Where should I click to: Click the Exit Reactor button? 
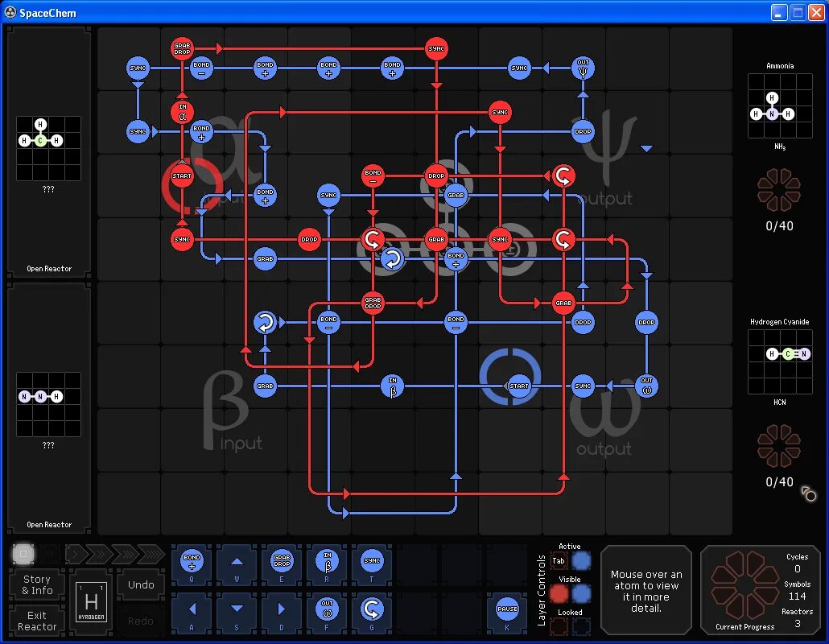pyautogui.click(x=37, y=621)
